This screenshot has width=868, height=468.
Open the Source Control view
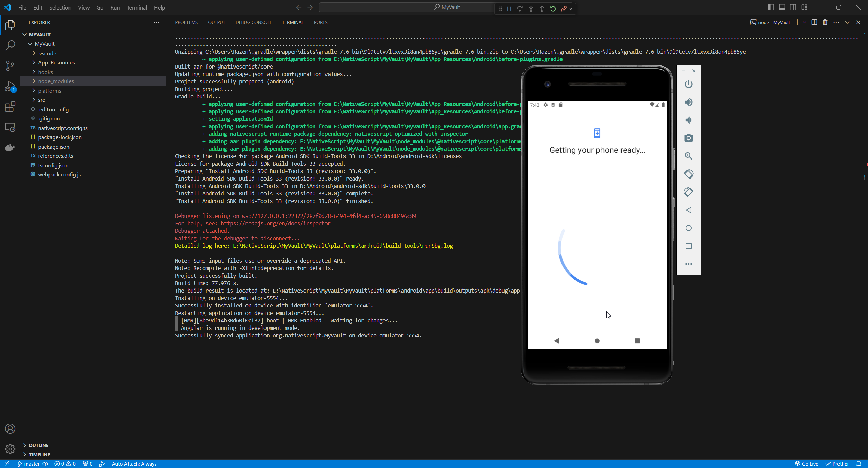click(x=10, y=65)
